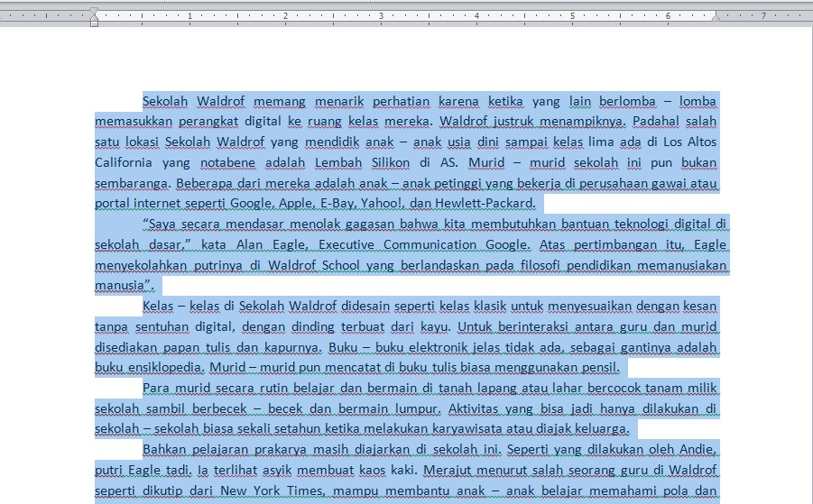Click the word "Yahoo!"
Screen dimensions: 813x504
pyautogui.click(x=382, y=203)
